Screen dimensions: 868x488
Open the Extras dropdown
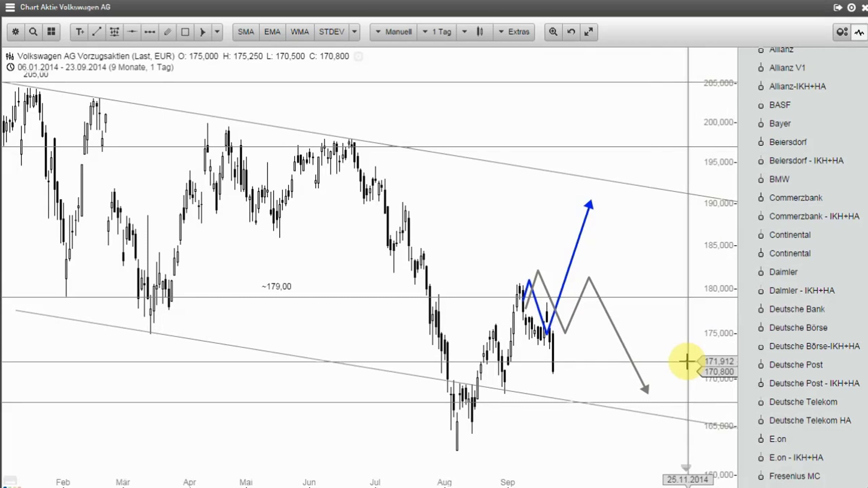pos(514,32)
